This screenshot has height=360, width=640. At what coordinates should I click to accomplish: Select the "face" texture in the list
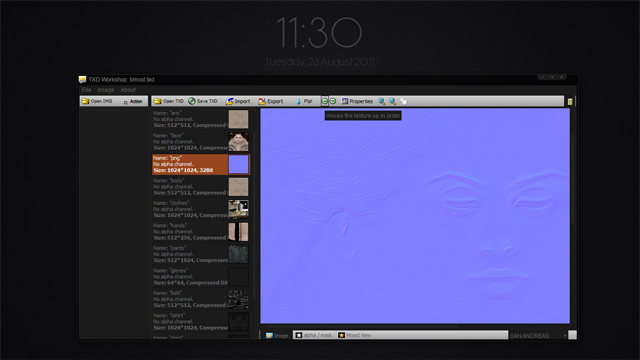(x=201, y=142)
